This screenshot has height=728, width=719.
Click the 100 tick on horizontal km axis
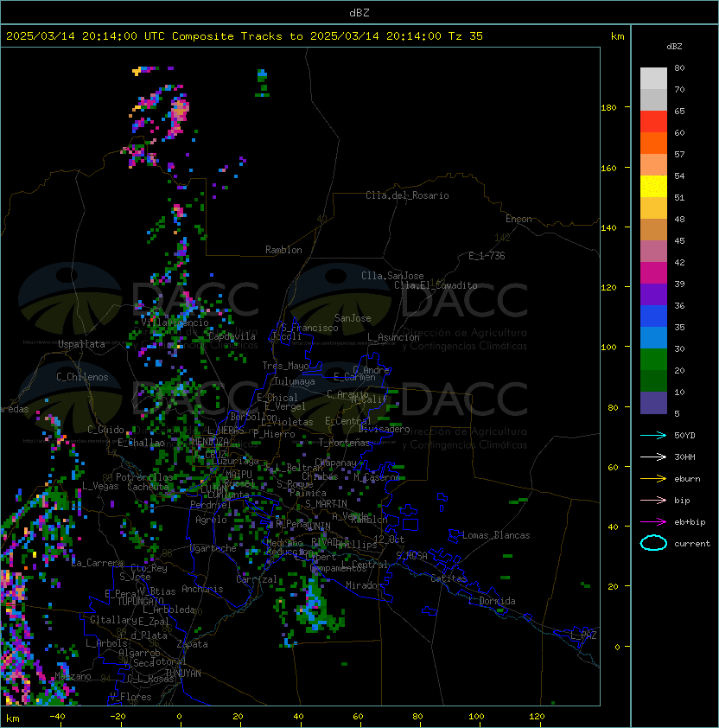(x=476, y=717)
